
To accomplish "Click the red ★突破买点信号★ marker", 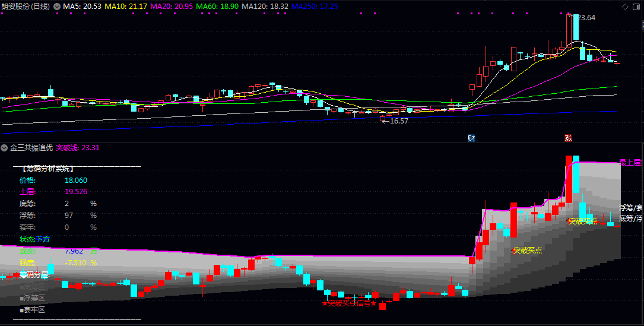I will click(350, 303).
